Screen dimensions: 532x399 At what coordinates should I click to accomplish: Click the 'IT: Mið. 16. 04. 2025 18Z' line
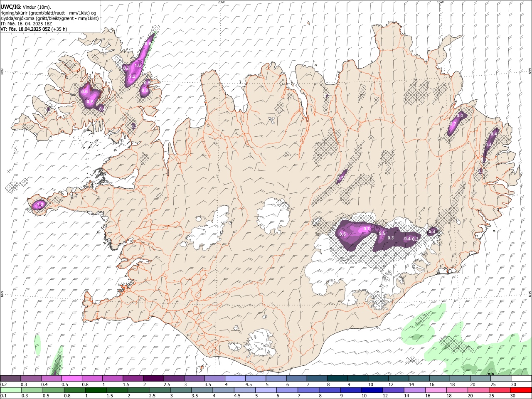(x=26, y=24)
